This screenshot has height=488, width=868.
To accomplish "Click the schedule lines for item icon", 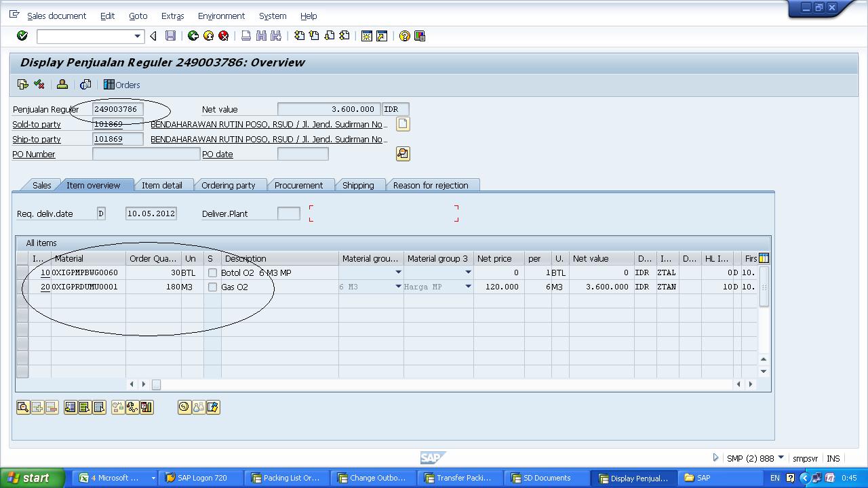I will pos(118,407).
